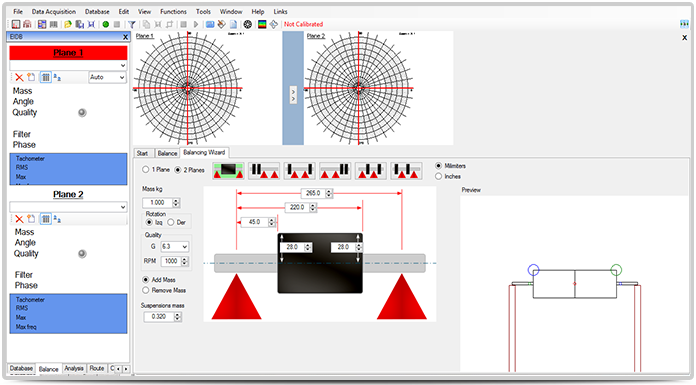696x385 pixels.
Task: Click the sort order icon under Plane 1
Action: 57,77
